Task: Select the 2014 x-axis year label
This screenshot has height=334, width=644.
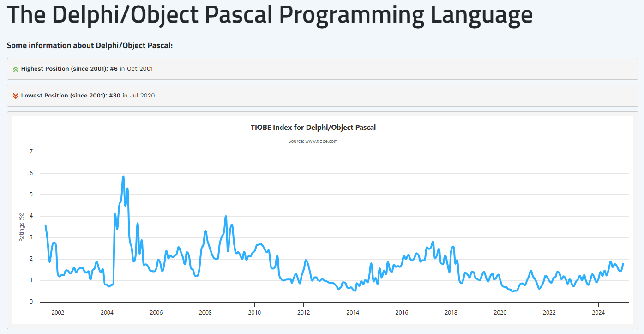Action: [353, 312]
